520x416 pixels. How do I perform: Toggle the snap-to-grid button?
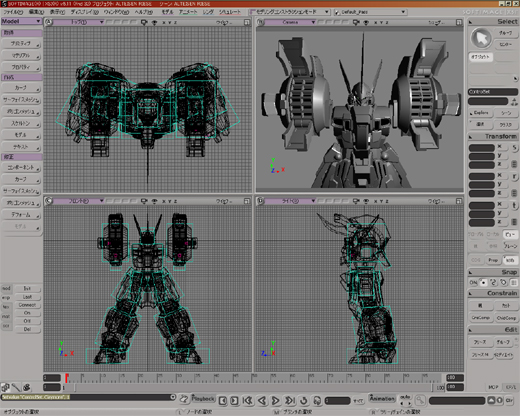(x=514, y=282)
